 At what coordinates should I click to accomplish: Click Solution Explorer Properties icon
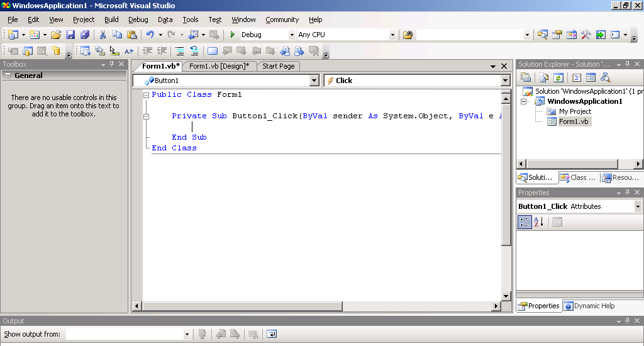coord(525,77)
